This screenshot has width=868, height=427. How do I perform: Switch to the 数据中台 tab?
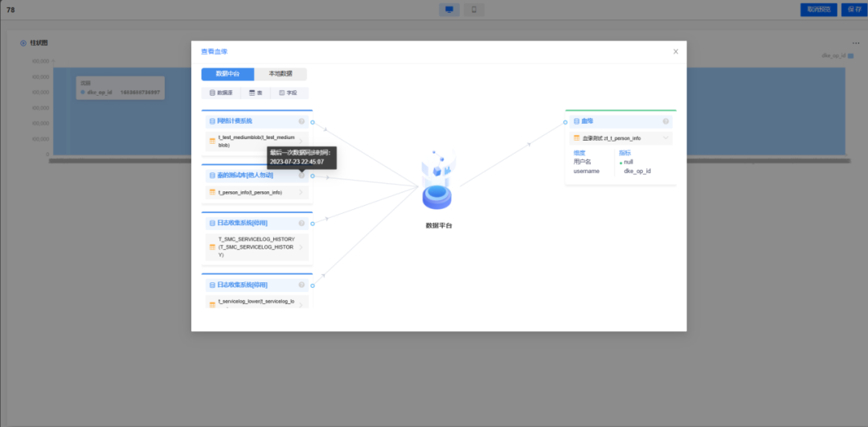[227, 74]
